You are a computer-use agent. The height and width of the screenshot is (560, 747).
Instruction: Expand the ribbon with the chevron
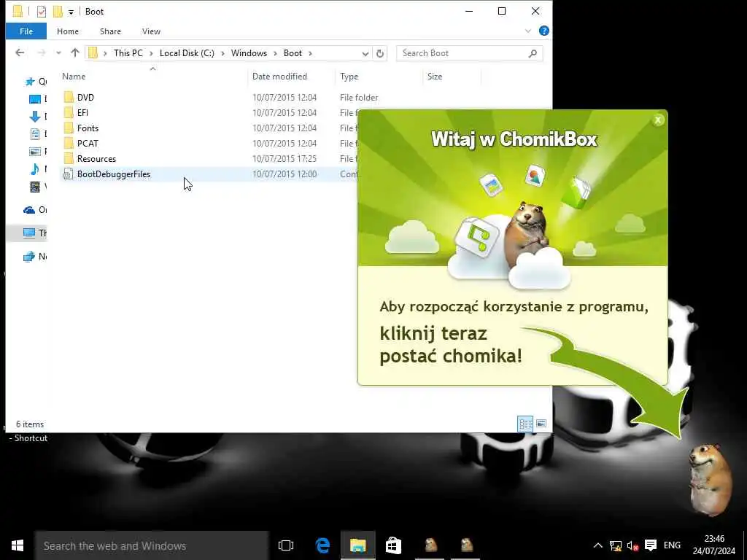tap(528, 31)
